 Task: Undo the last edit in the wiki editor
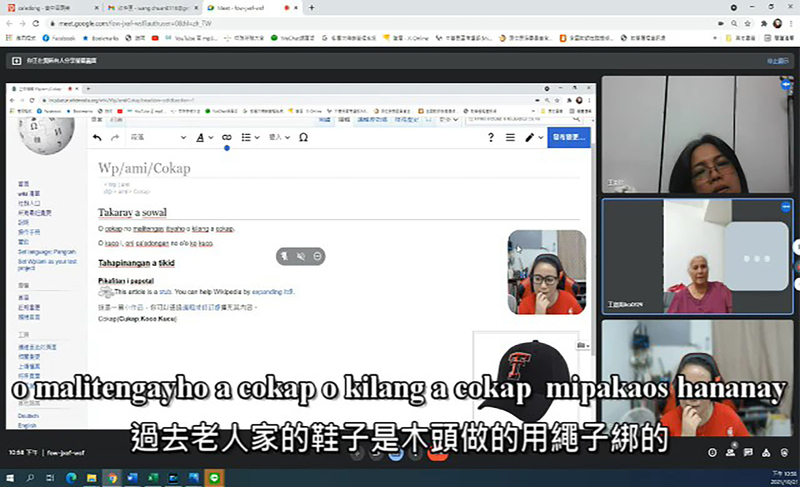(97, 137)
